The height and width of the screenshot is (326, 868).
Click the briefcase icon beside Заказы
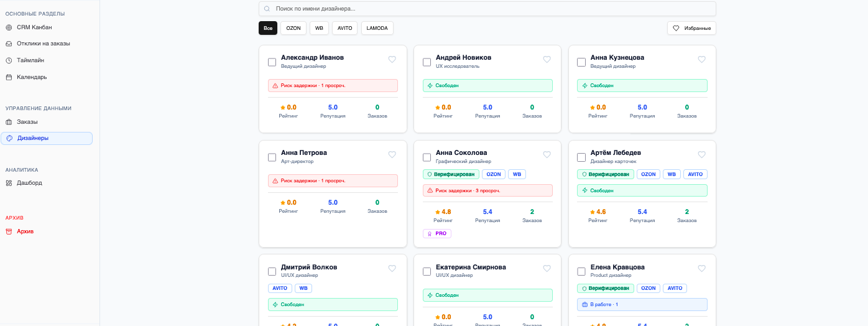(x=9, y=121)
